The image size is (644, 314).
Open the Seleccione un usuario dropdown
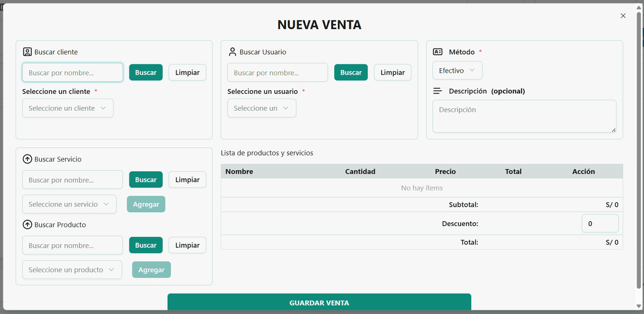coord(261,108)
